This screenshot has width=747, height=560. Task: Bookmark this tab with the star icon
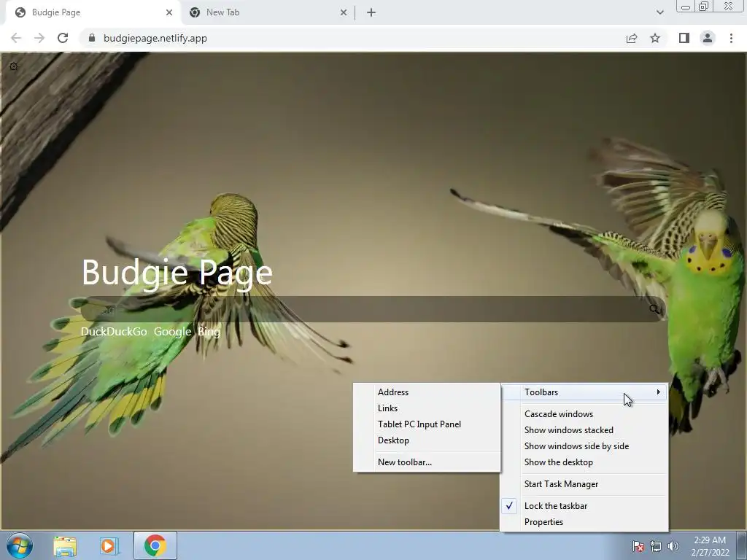(x=655, y=38)
